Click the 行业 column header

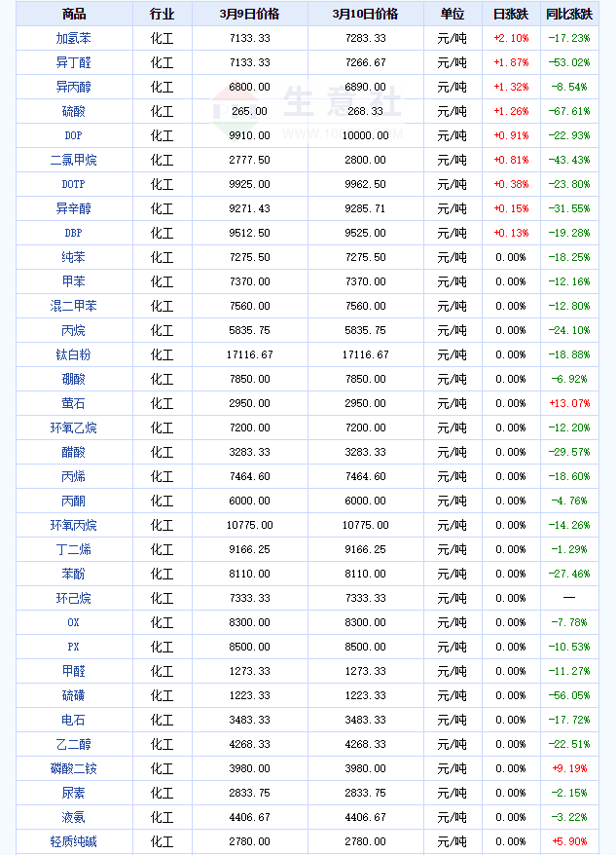pyautogui.click(x=162, y=14)
